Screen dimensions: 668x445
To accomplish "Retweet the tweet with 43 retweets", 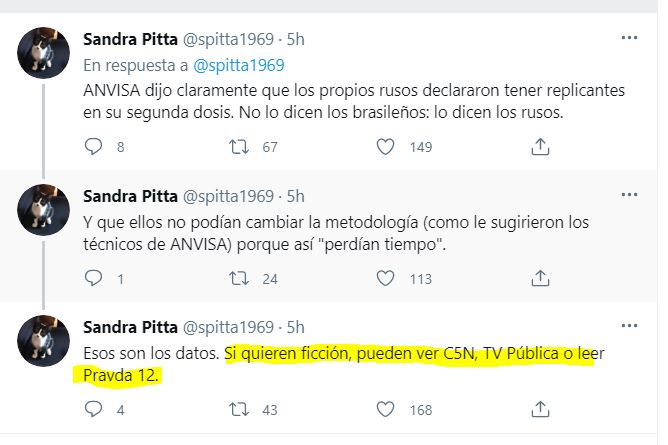I will [x=240, y=409].
